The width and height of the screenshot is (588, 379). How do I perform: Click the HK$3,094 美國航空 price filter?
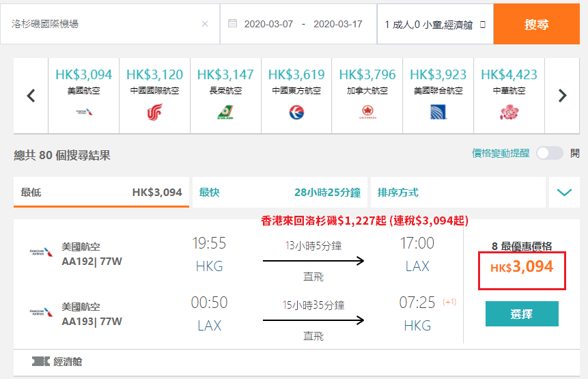[83, 96]
